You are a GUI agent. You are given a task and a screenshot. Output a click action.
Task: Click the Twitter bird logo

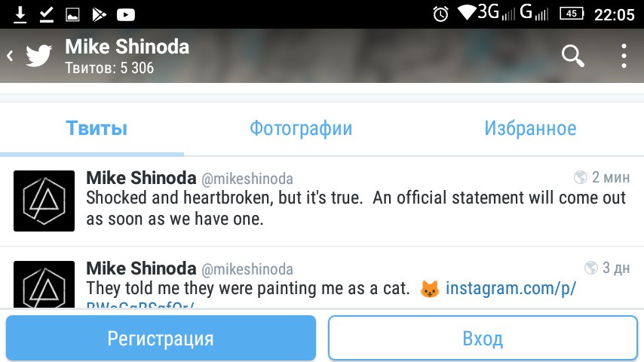tap(39, 56)
